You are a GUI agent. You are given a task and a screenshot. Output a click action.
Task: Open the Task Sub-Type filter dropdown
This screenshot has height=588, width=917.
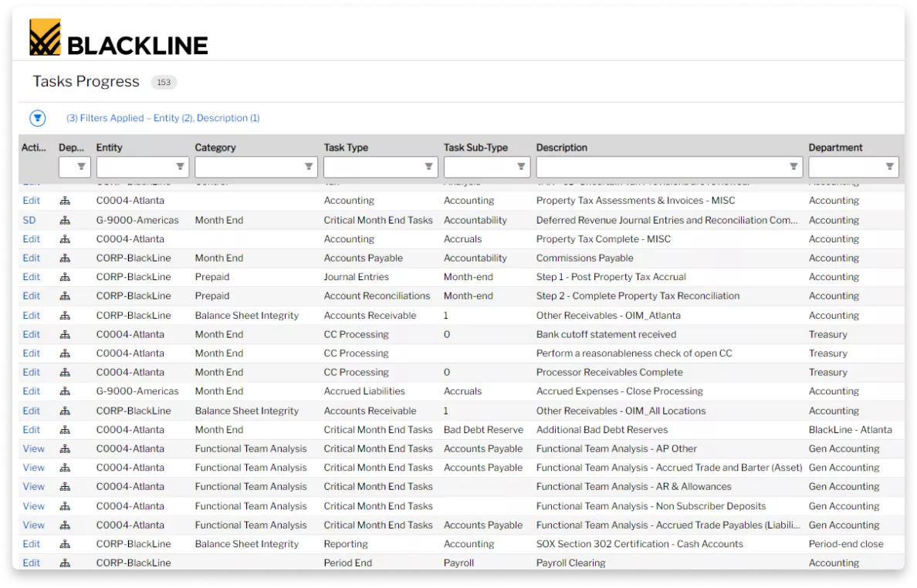point(522,167)
